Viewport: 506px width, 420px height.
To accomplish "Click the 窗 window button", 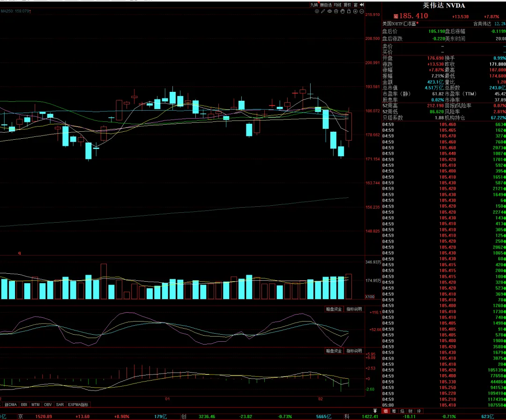I will click(356, 5).
